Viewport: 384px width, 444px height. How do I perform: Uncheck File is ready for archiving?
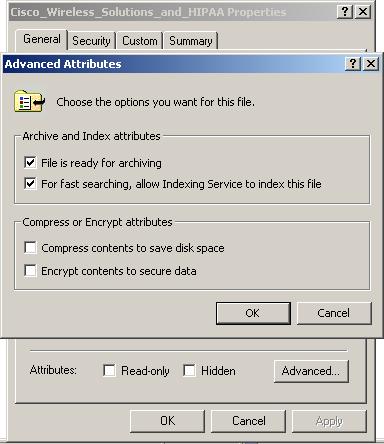[x=30, y=163]
